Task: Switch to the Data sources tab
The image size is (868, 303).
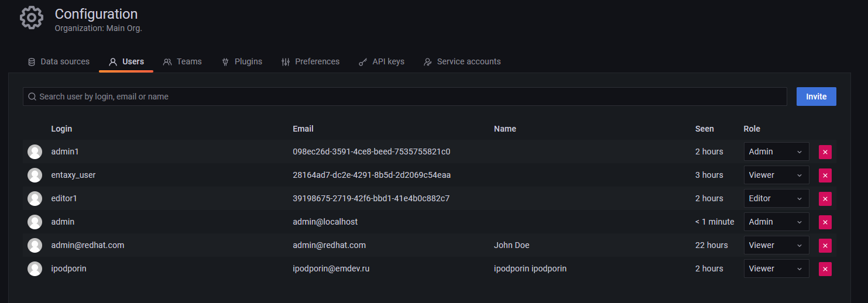Action: 59,61
